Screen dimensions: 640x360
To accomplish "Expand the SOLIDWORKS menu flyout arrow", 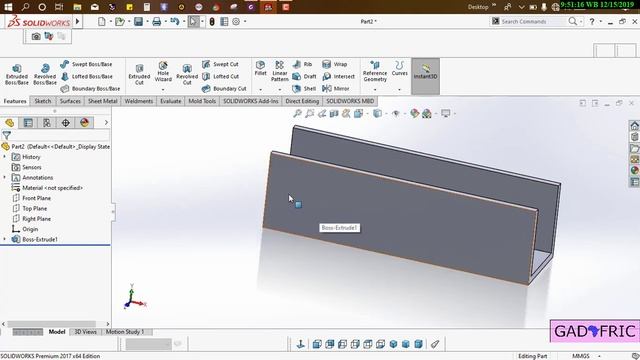I will [x=78, y=22].
